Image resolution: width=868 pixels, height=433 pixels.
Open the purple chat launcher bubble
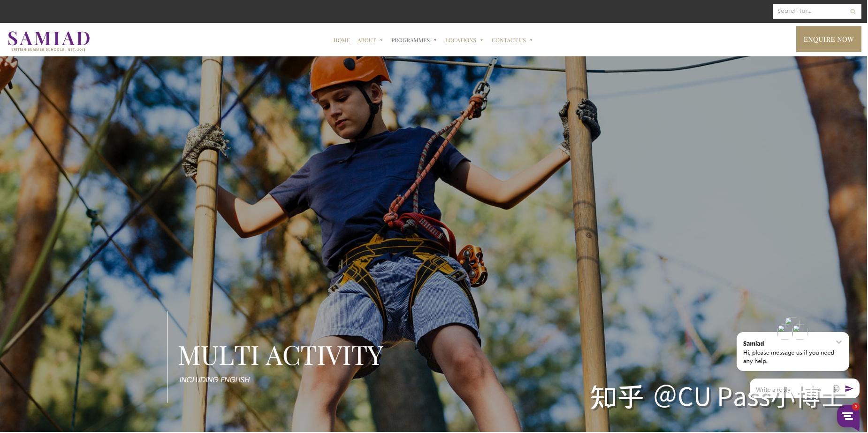pos(848,416)
